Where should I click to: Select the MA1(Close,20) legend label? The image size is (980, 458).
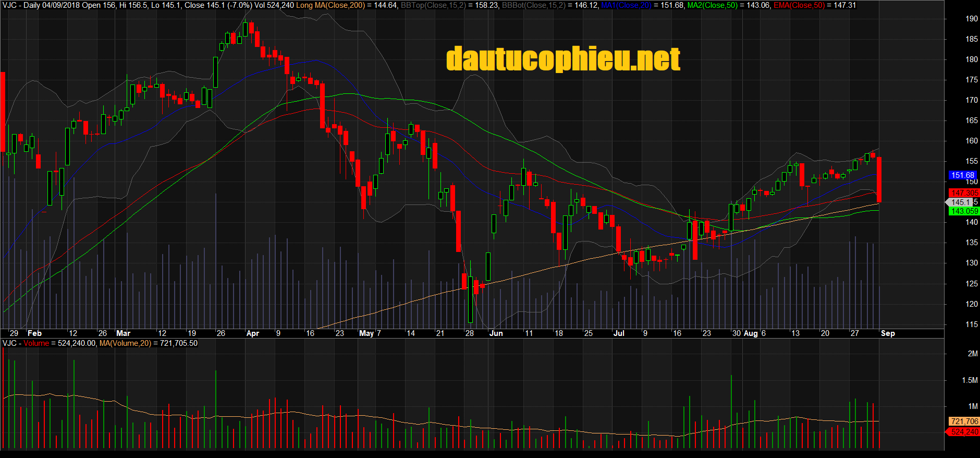click(x=627, y=5)
